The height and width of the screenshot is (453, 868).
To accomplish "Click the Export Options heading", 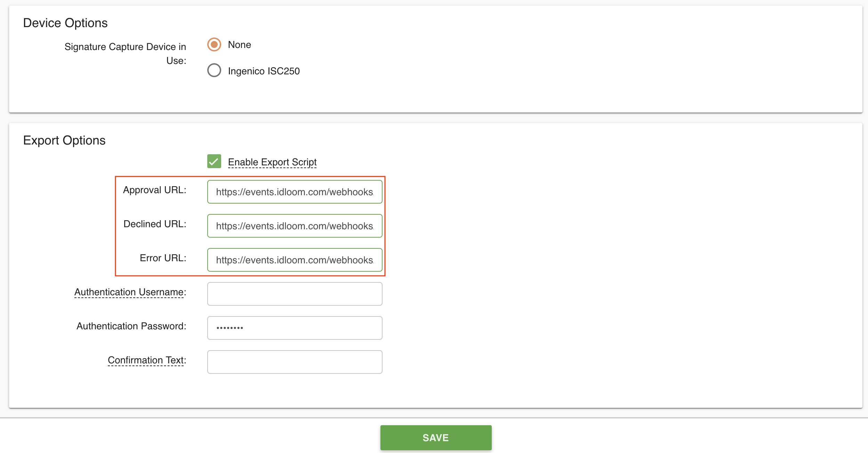I will 64,140.
